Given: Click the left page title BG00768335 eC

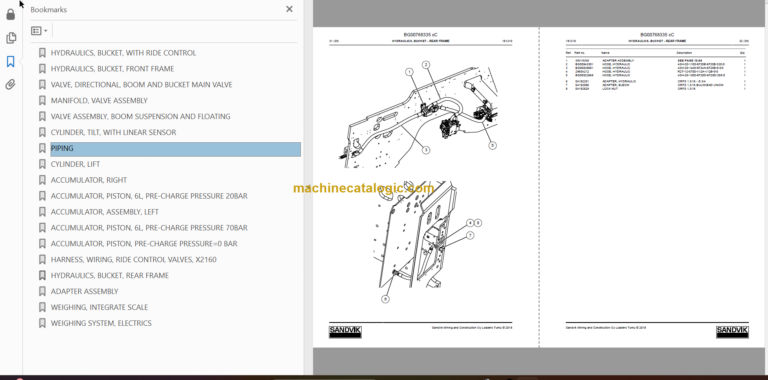Looking at the screenshot, I should pos(420,35).
